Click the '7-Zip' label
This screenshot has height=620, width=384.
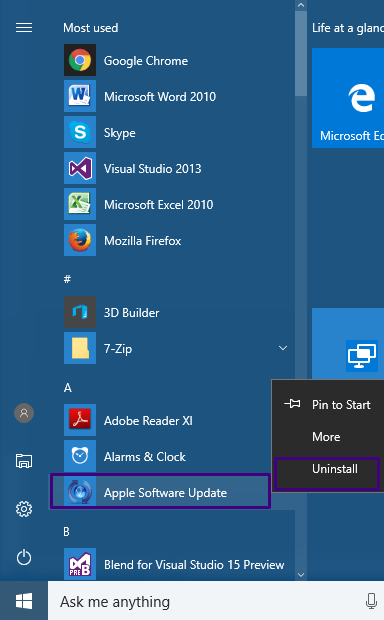[117, 349]
